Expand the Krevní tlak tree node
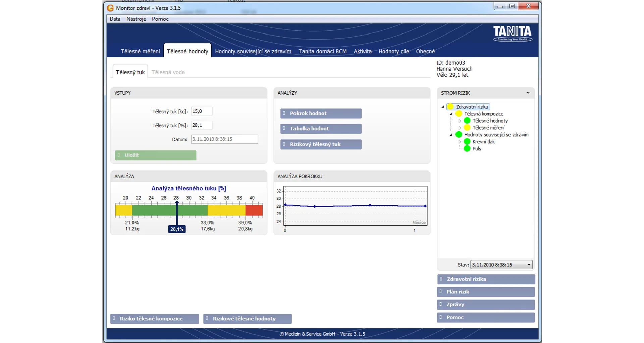This screenshot has height=343, width=644. (x=460, y=142)
